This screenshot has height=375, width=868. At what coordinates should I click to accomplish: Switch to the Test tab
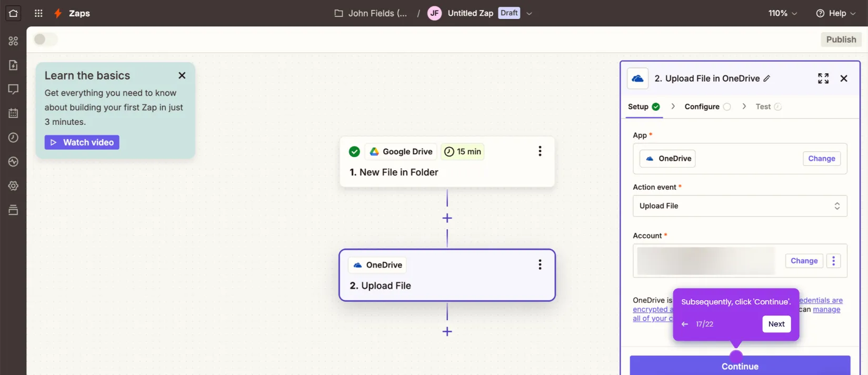point(769,106)
